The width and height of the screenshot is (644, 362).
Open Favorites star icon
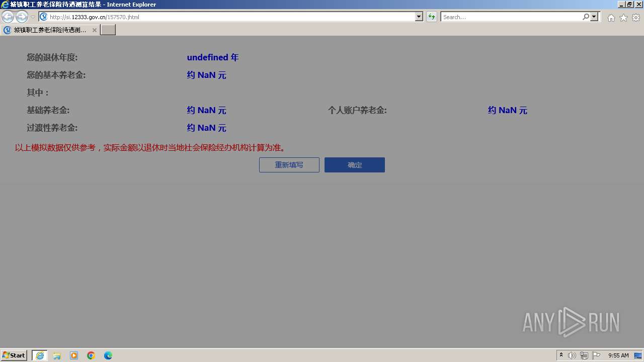point(623,18)
